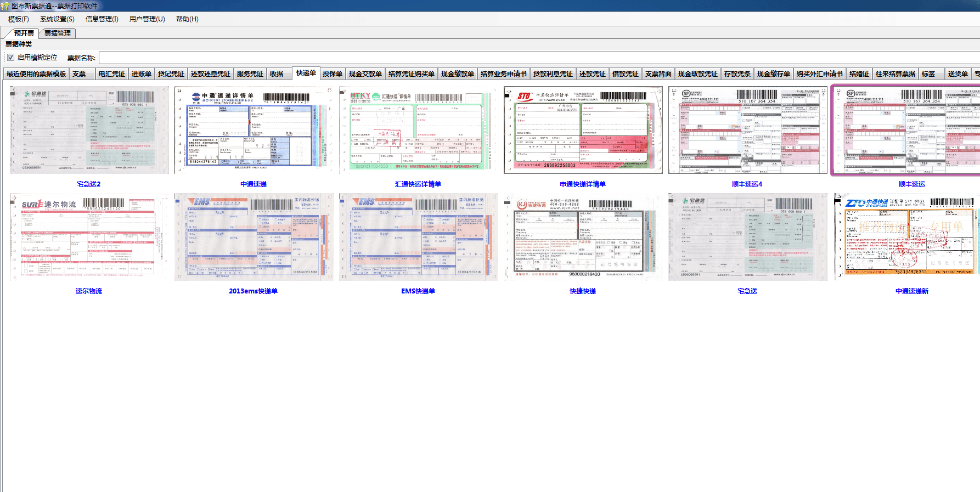Open the 用户管理(U) menu

click(x=147, y=19)
